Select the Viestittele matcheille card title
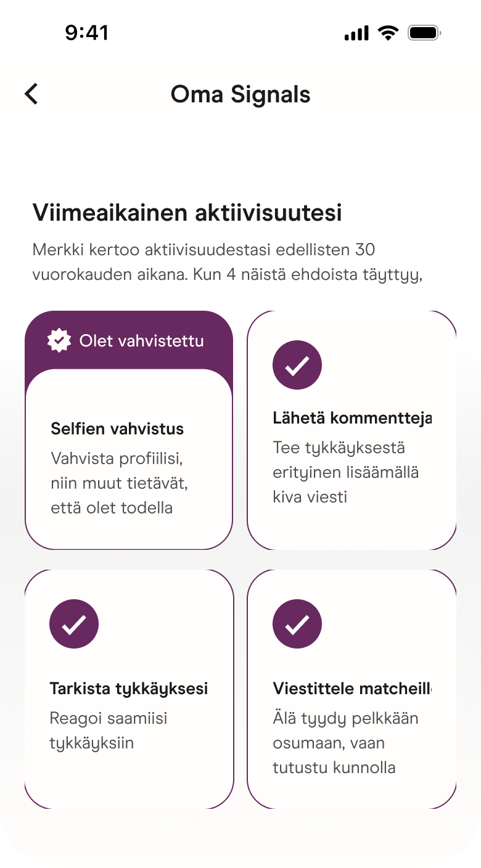481x868 pixels. coord(352,689)
